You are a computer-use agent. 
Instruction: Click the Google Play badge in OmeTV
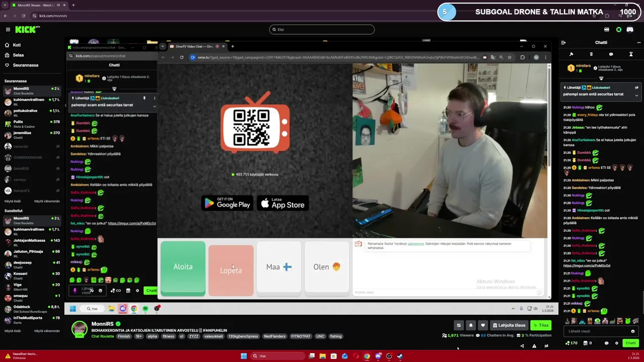click(227, 203)
